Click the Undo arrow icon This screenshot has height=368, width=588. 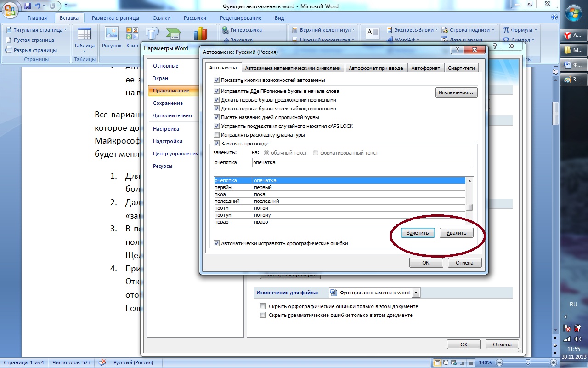point(38,6)
